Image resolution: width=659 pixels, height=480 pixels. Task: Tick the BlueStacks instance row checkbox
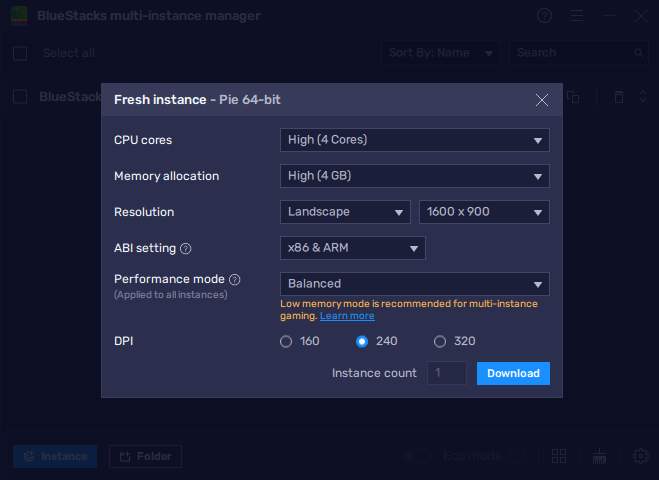20,96
